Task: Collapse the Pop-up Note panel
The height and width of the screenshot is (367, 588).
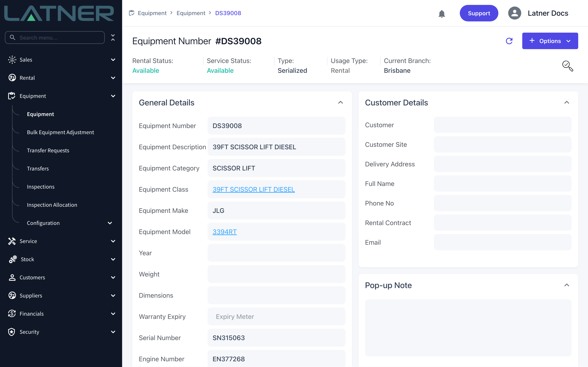Action: tap(567, 285)
